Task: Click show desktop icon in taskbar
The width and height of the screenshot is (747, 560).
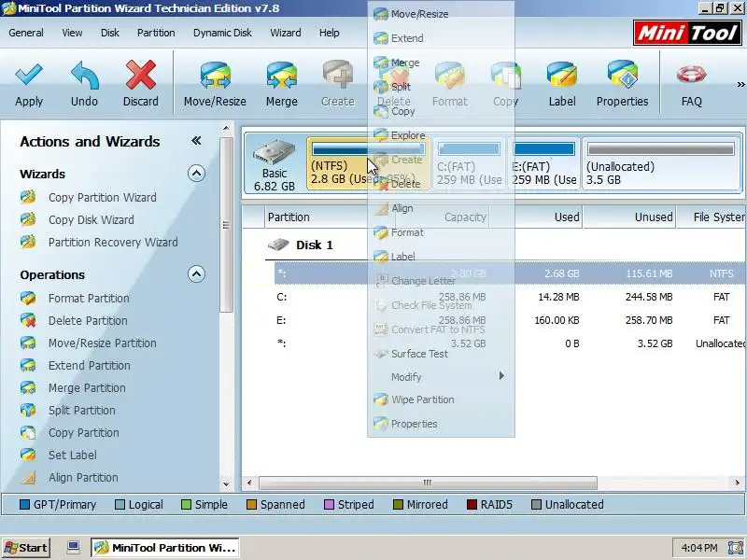Action: click(x=73, y=547)
